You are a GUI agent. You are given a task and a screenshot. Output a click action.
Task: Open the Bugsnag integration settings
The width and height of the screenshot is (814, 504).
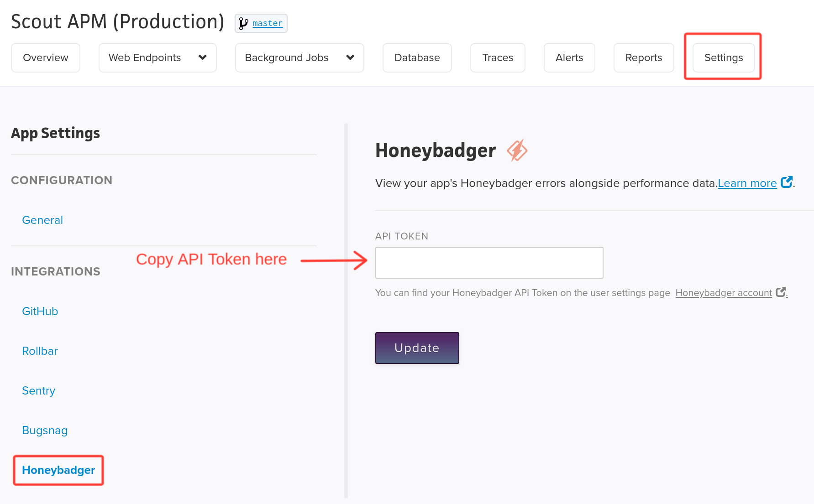pos(45,430)
